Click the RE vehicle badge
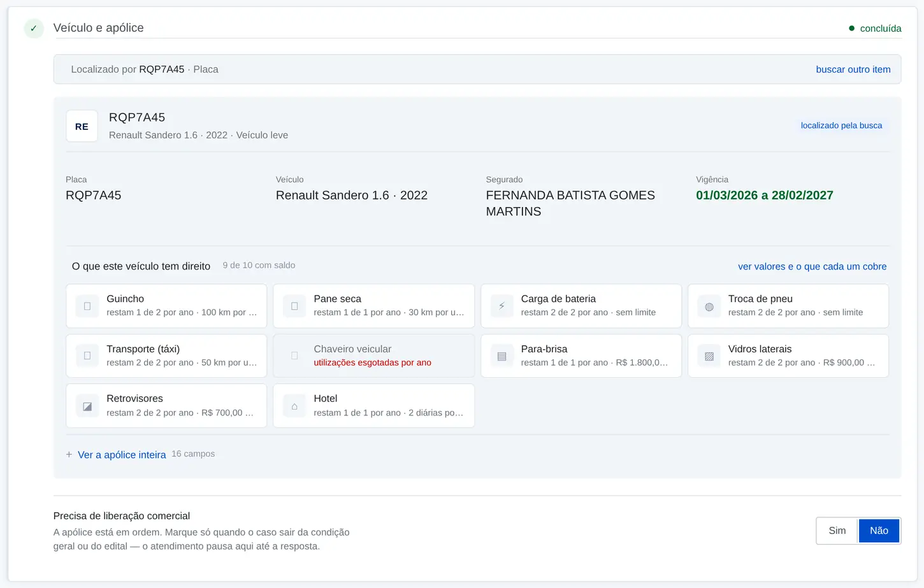The image size is (924, 588). click(82, 126)
